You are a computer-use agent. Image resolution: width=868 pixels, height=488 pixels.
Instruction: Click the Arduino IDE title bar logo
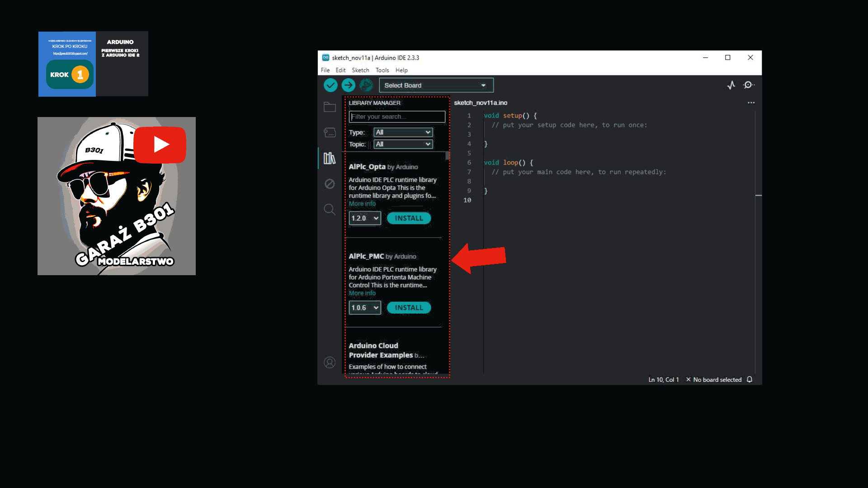click(325, 57)
